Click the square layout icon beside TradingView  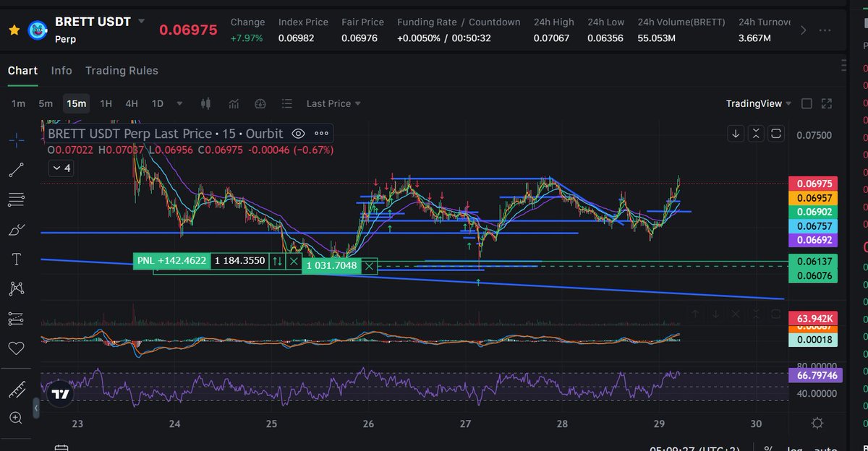(807, 103)
